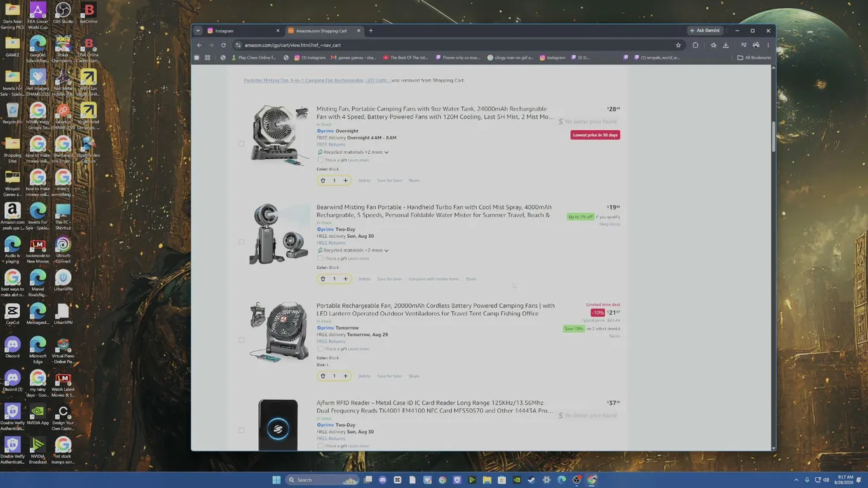The width and height of the screenshot is (868, 488).
Task: Open Microsoft Edge desktop shortcut
Action: 37,350
